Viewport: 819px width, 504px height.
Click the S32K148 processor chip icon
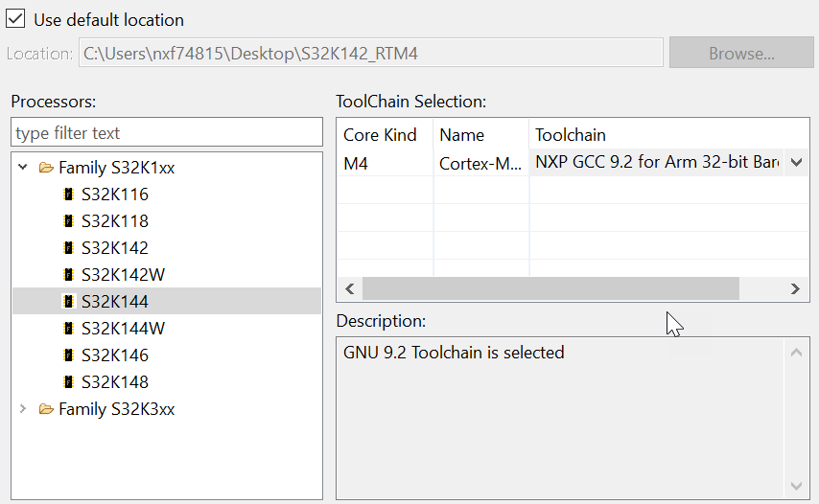click(68, 382)
